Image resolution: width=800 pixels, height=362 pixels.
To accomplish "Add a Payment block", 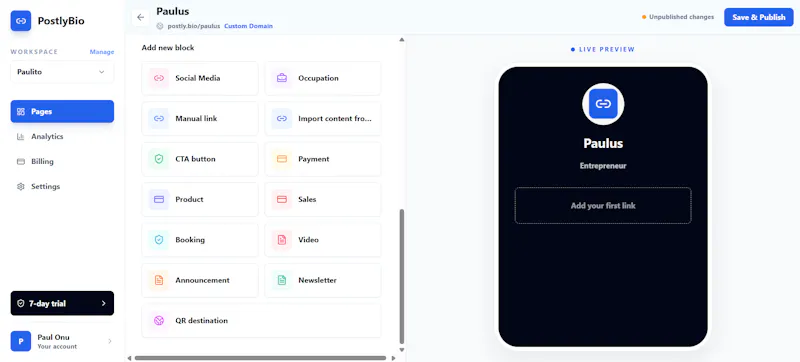I will coord(323,159).
